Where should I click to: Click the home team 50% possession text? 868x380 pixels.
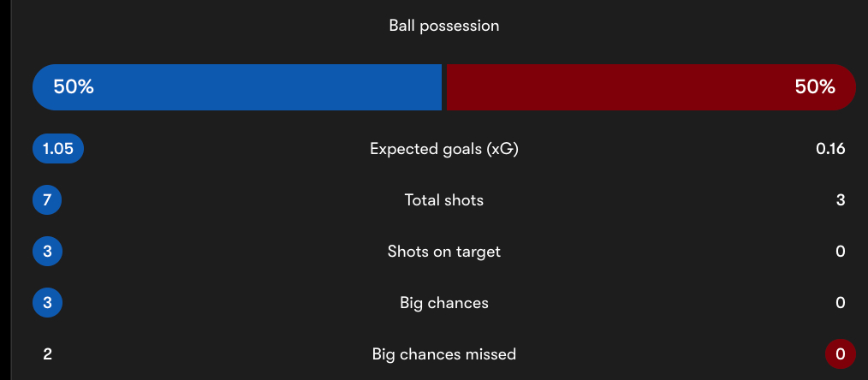click(x=74, y=87)
